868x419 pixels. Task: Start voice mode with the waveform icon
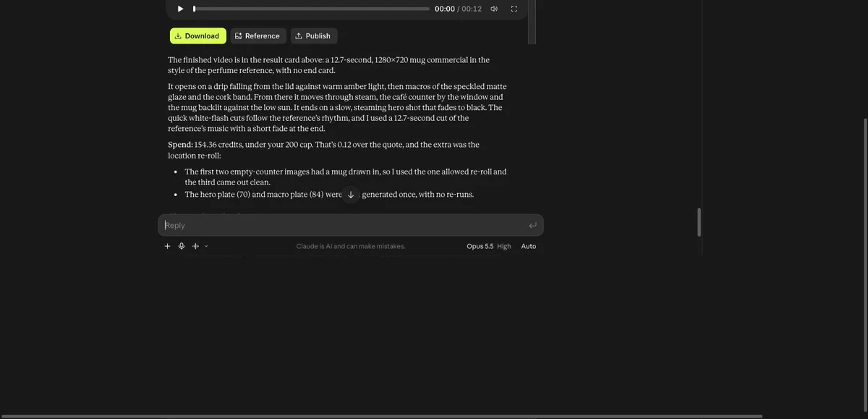point(195,246)
